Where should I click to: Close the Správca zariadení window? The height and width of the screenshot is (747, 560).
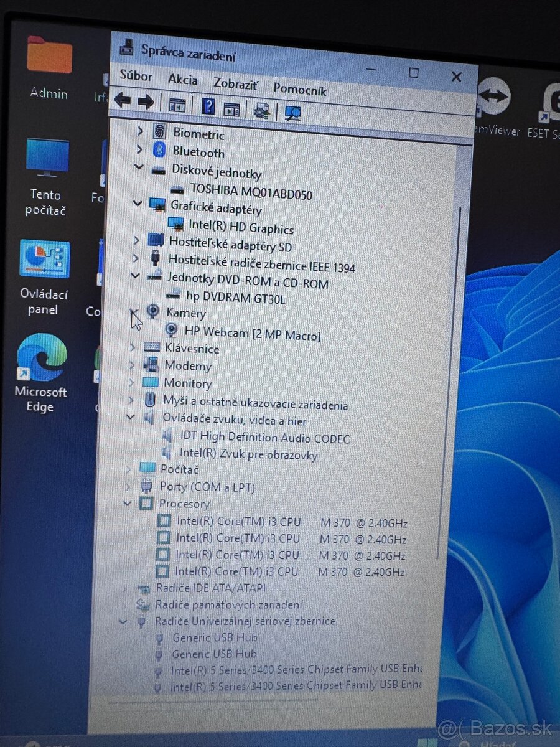click(x=456, y=77)
